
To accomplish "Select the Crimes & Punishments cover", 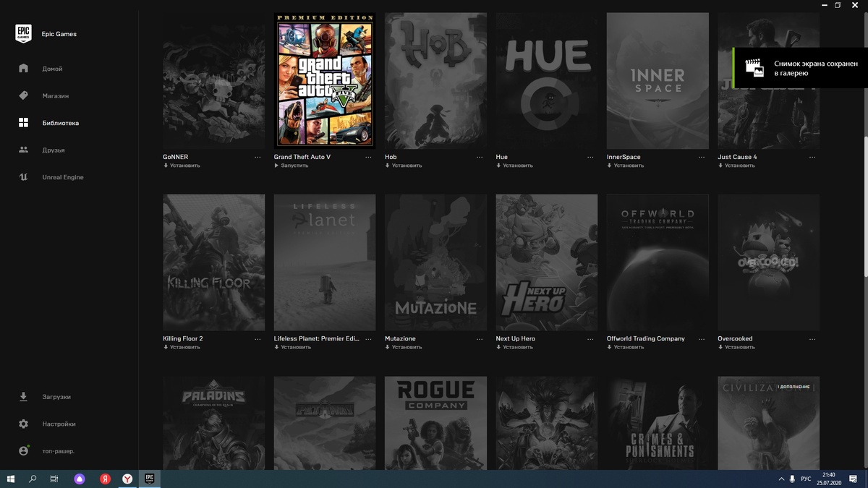I will click(x=658, y=423).
